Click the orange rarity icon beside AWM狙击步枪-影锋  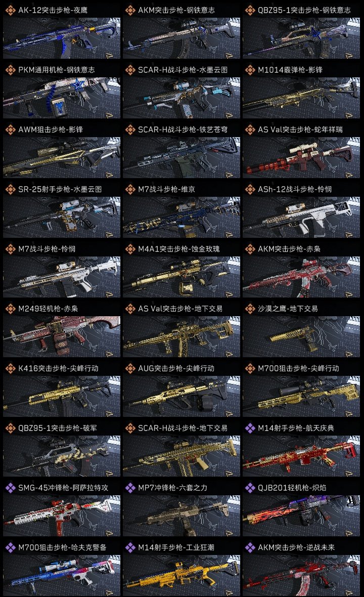pos(10,130)
